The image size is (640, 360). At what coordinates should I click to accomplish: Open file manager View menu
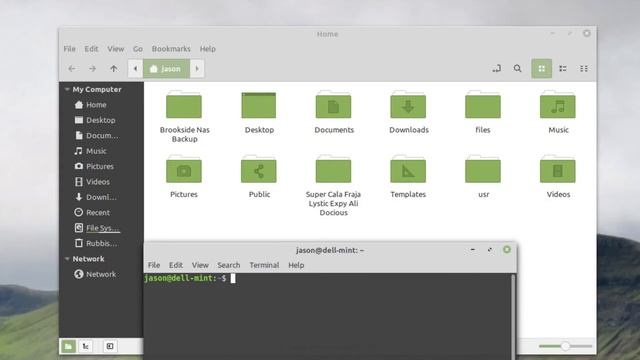pyautogui.click(x=116, y=49)
